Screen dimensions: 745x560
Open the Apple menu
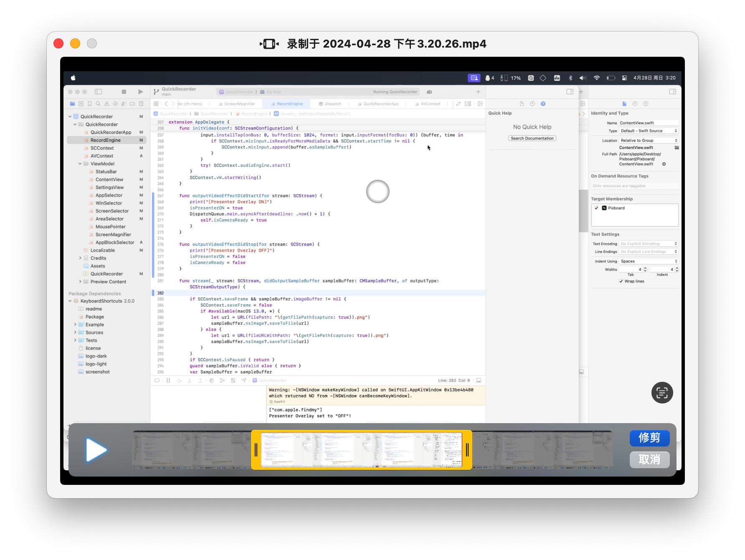pyautogui.click(x=73, y=78)
